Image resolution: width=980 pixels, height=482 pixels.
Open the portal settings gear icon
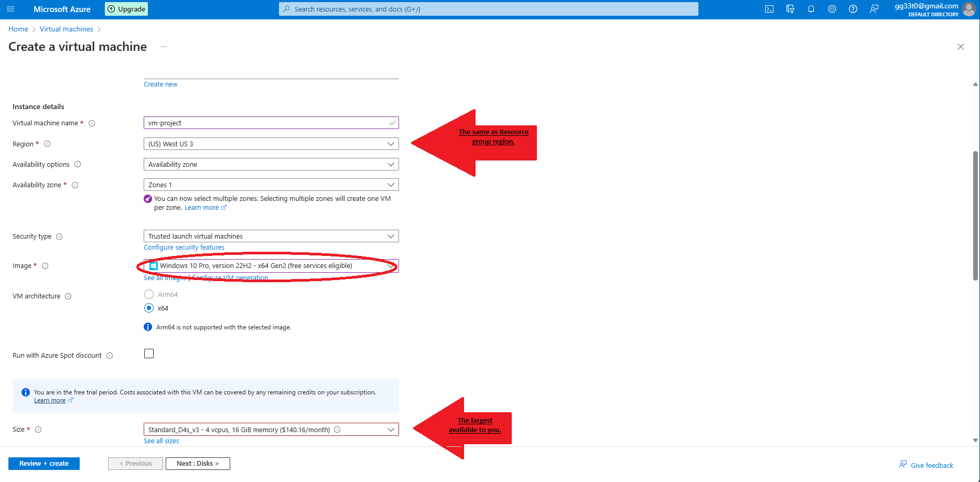[x=832, y=8]
